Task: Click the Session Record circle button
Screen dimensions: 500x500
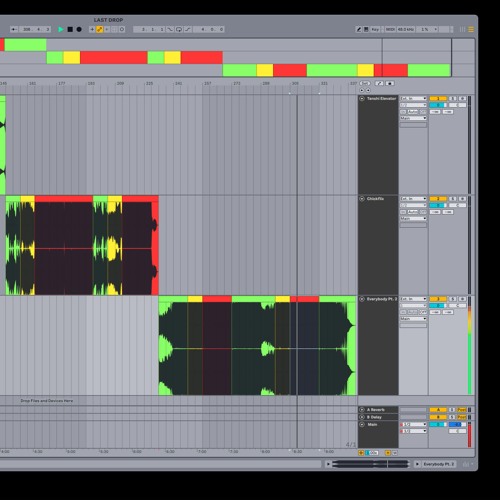Action: [x=122, y=29]
